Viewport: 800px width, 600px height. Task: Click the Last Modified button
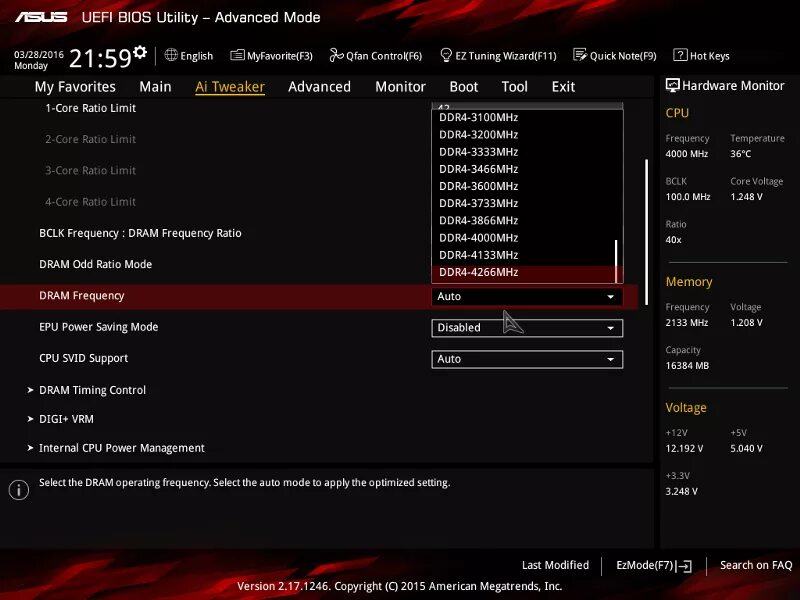click(x=555, y=565)
